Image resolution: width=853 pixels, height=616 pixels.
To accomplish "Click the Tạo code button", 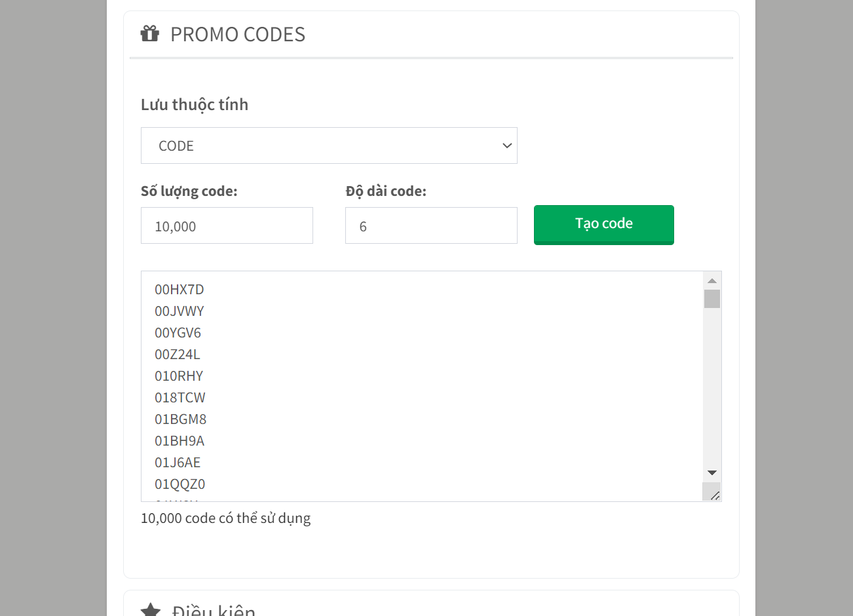I will (604, 225).
